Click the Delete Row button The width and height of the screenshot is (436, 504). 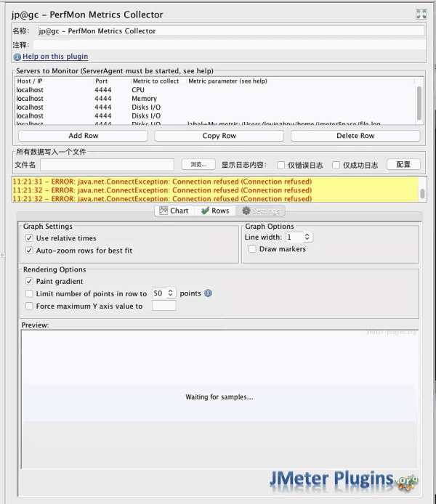355,136
